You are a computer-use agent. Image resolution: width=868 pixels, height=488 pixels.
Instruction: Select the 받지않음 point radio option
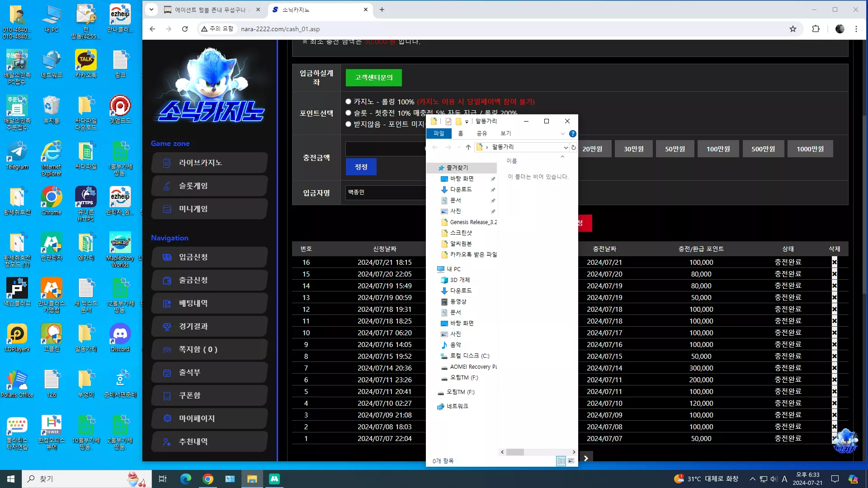tap(349, 124)
